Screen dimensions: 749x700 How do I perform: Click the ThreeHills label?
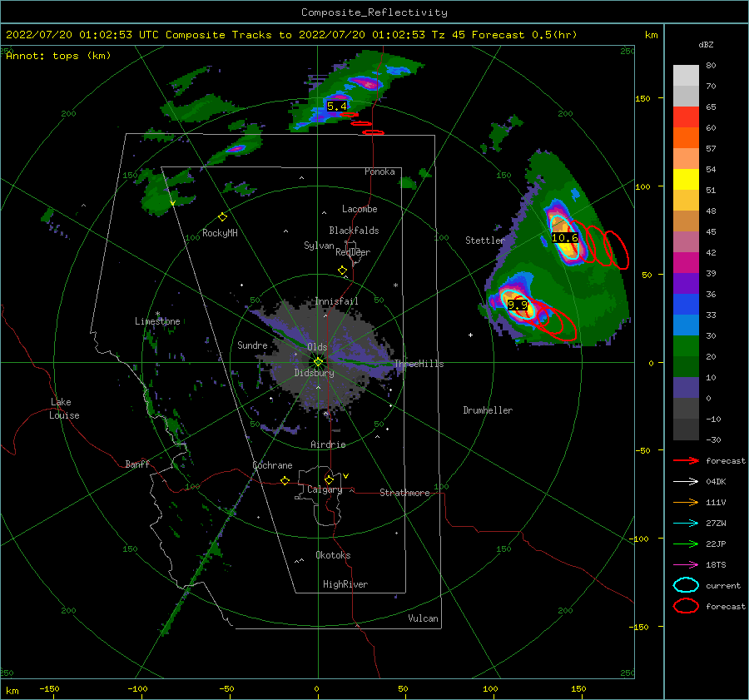[x=419, y=364]
